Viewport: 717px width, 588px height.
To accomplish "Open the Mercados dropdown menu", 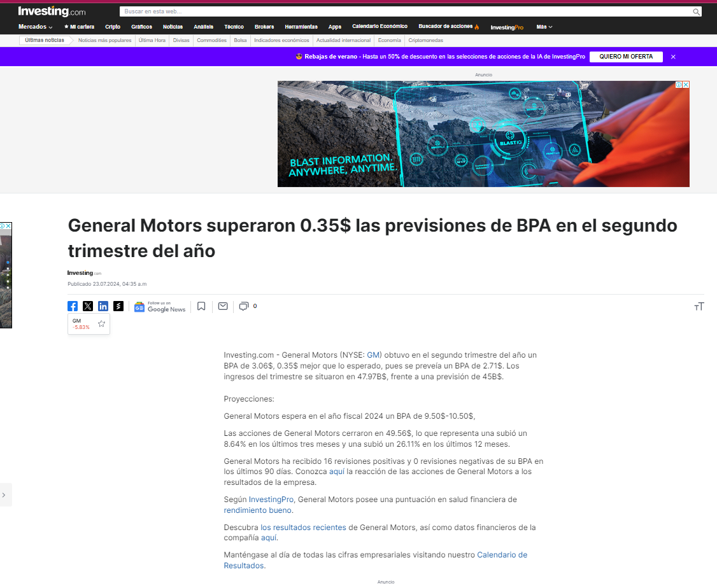I will [x=35, y=27].
